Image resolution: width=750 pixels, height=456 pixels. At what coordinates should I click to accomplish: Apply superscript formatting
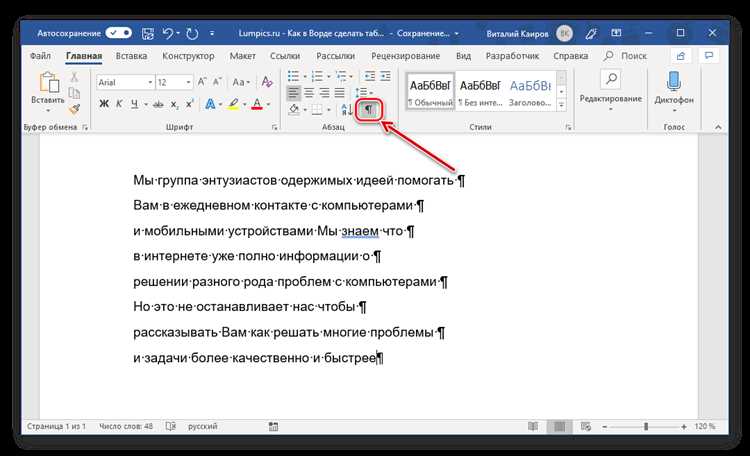click(190, 104)
